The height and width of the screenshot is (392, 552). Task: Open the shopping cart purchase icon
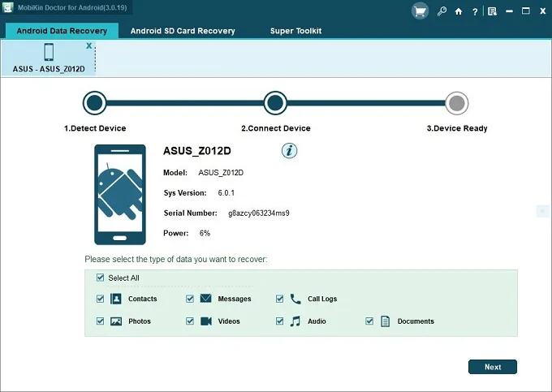[x=420, y=11]
